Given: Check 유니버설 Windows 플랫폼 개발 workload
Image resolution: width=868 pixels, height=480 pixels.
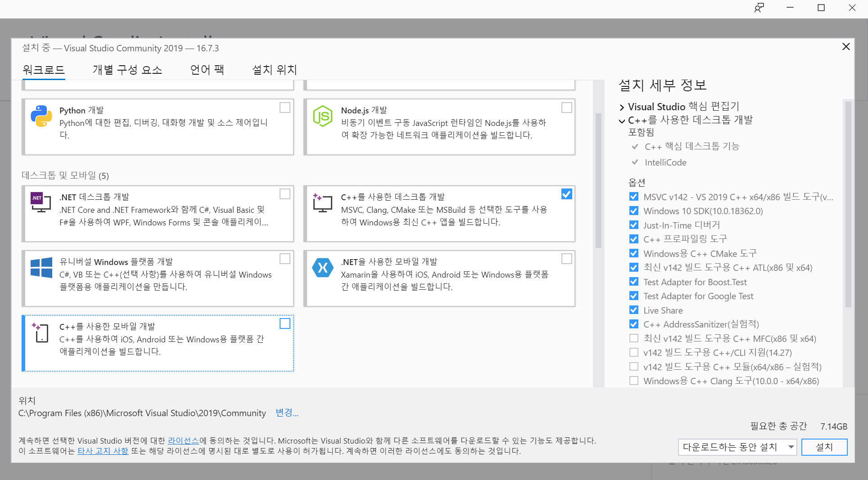Looking at the screenshot, I should pos(285,259).
